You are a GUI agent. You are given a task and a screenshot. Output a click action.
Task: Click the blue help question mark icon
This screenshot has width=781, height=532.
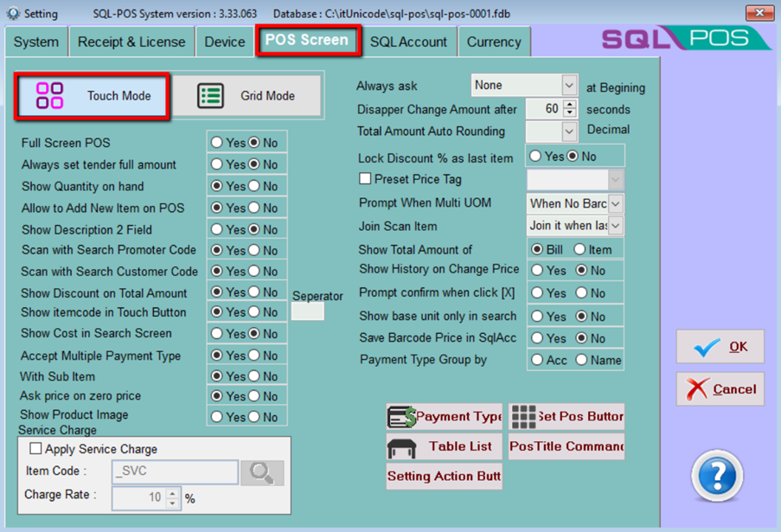tap(716, 476)
